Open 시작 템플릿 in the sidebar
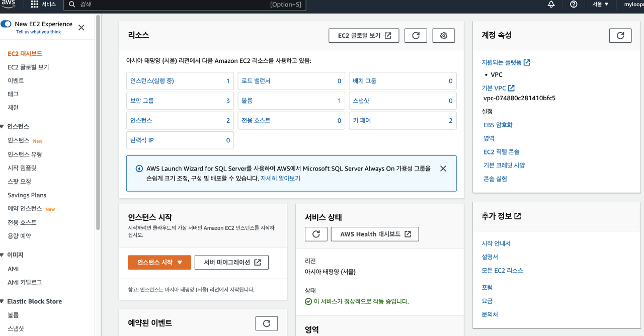644x336 pixels. (x=22, y=168)
